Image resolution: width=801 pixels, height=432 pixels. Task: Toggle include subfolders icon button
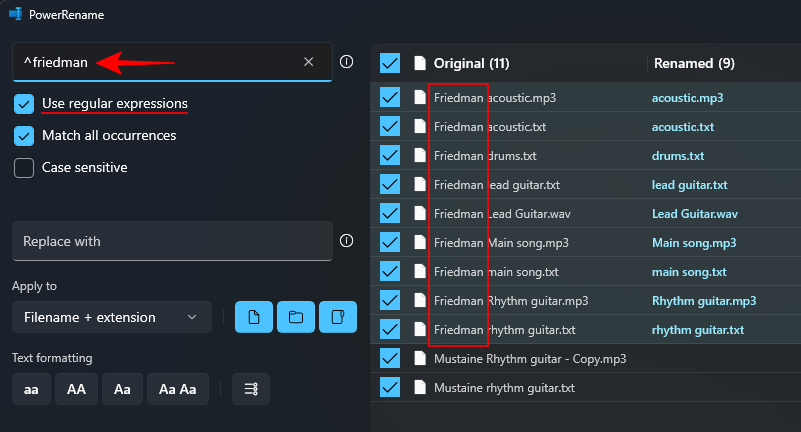338,317
